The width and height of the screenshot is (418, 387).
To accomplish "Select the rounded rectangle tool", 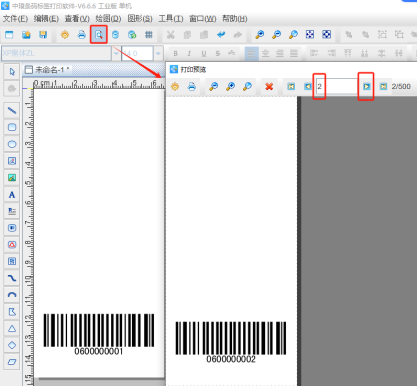I will tap(12, 127).
